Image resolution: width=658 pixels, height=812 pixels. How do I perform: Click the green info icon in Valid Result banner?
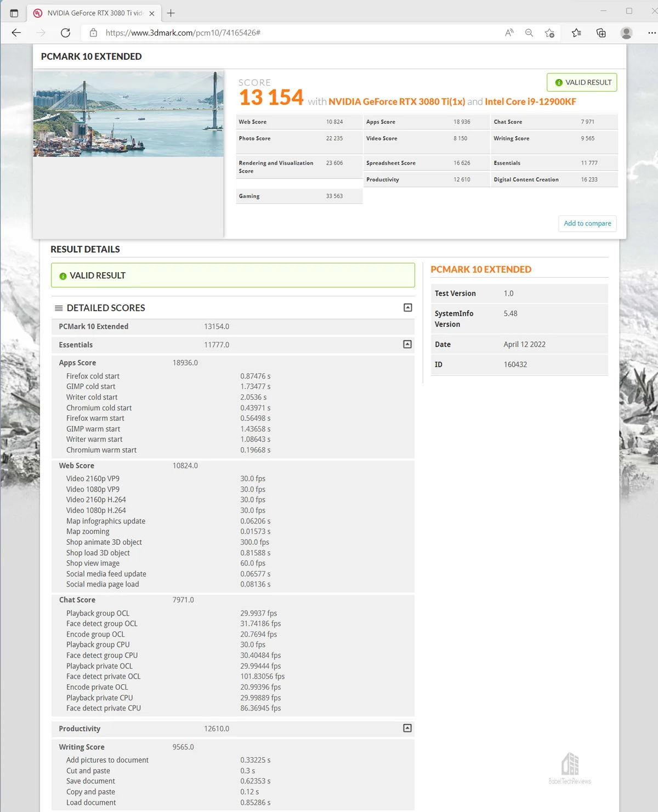(63, 276)
